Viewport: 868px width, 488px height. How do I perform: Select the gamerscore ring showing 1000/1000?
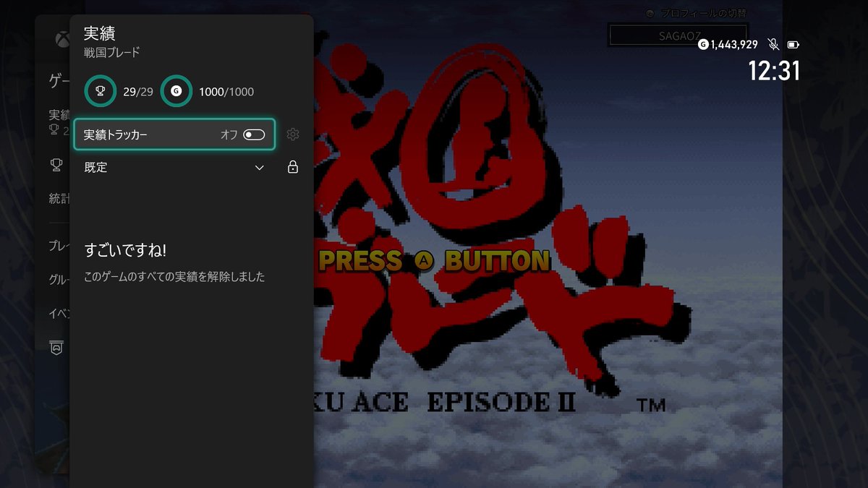176,91
